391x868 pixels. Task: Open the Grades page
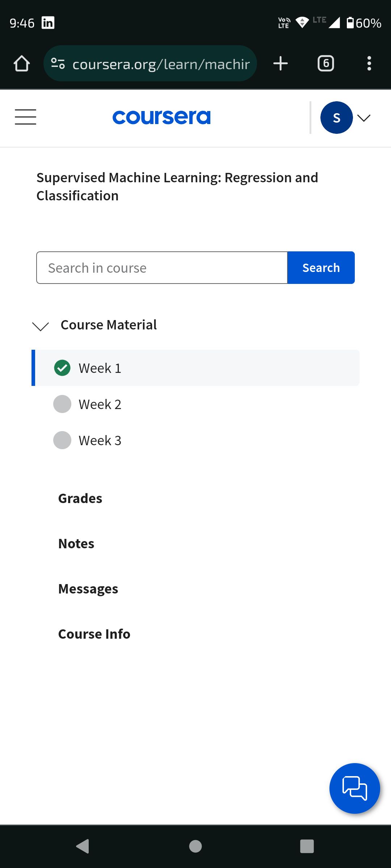(x=80, y=498)
